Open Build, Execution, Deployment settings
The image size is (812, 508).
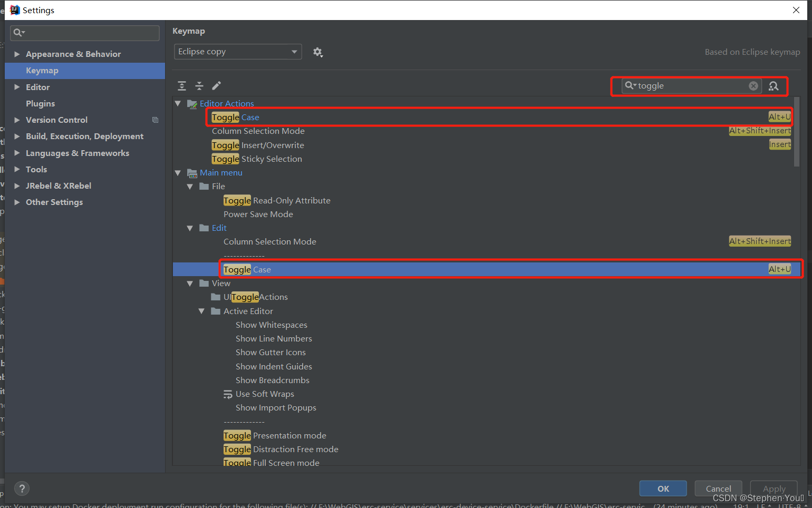[84, 136]
